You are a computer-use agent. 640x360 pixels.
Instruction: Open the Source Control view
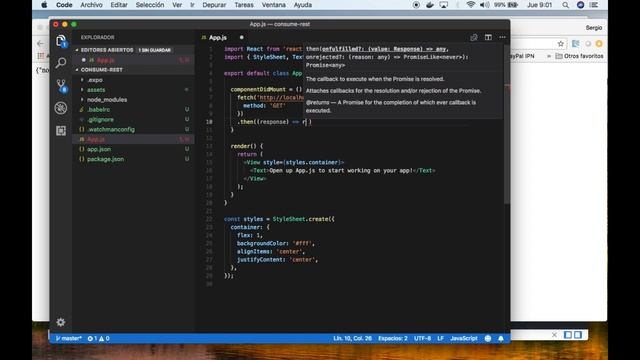click(61, 86)
